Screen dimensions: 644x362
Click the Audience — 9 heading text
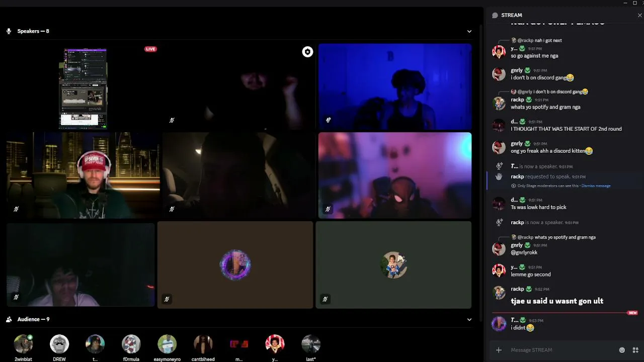coord(33,319)
